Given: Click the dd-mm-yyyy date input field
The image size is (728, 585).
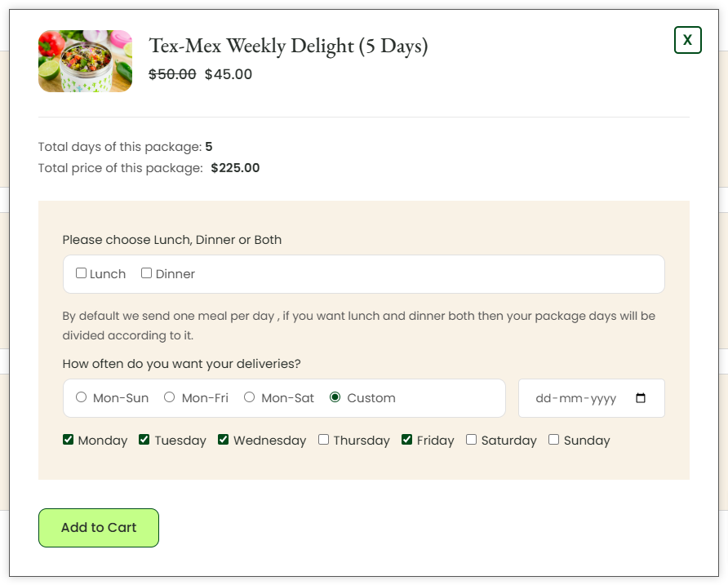Looking at the screenshot, I should tap(592, 398).
